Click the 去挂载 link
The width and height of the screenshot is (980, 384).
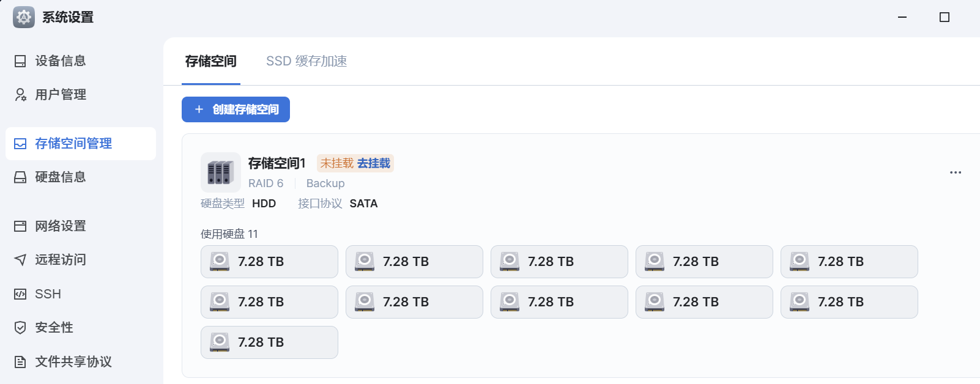pos(374,163)
